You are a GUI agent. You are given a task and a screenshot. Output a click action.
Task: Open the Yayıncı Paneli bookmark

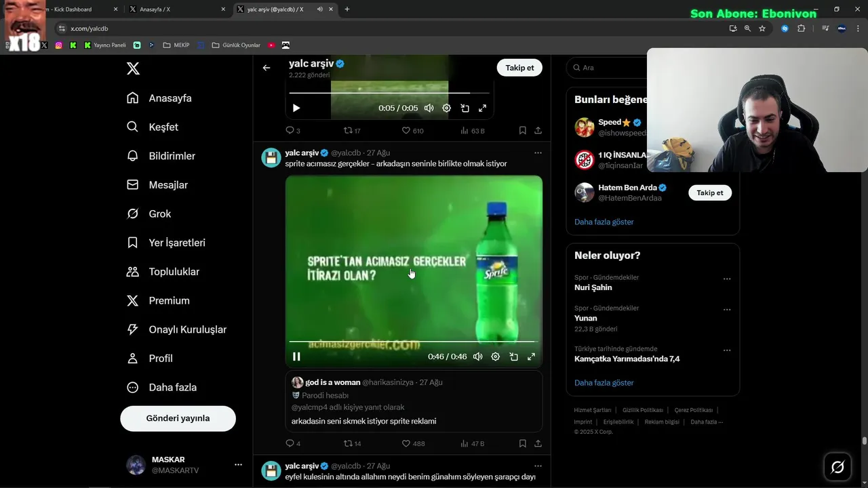[105, 45]
